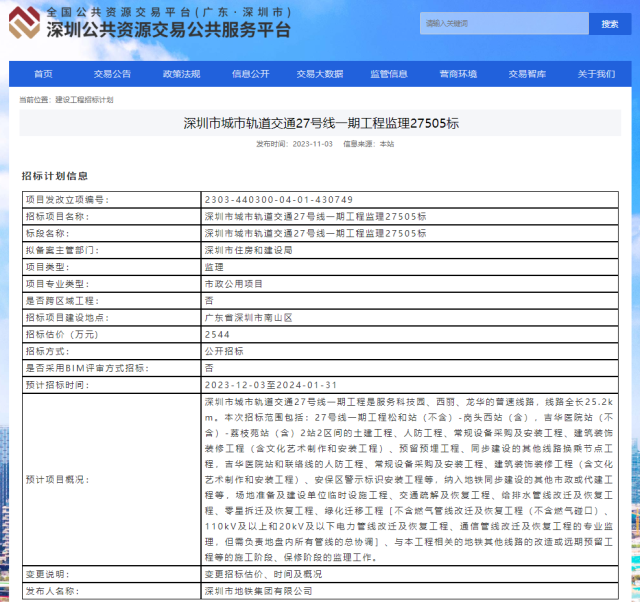
Task: Click the 拟备案主管部门 label
Action: [62, 250]
